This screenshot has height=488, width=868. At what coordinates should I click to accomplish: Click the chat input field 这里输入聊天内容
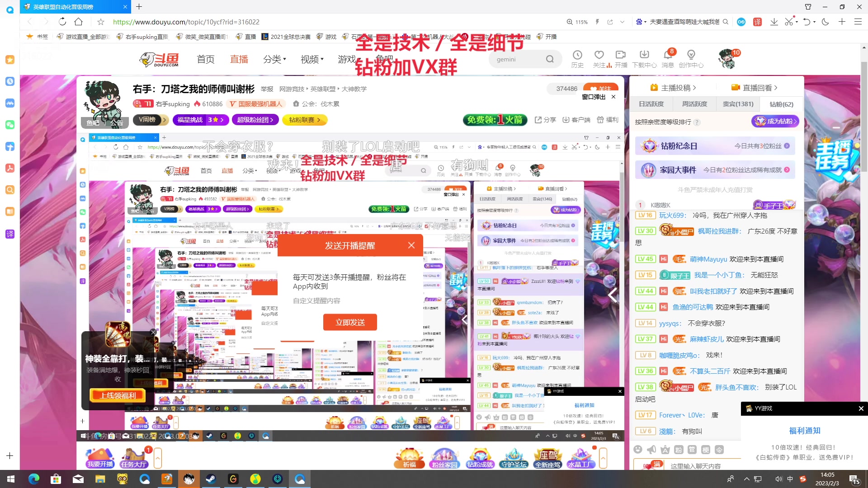pyautogui.click(x=696, y=466)
